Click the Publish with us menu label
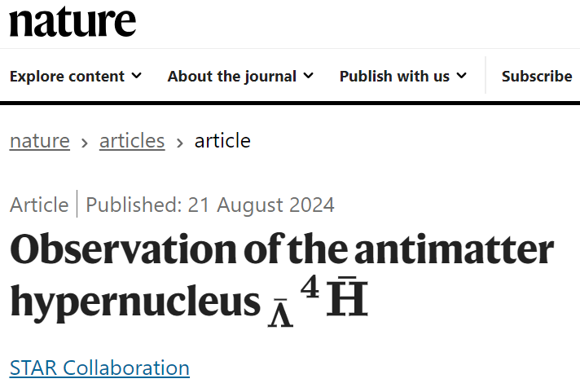 (394, 77)
